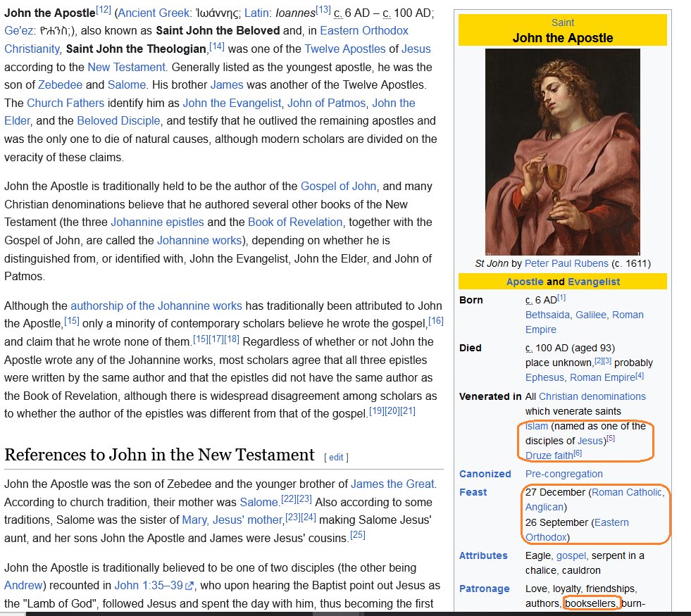Open Pre-congregation link

[564, 474]
